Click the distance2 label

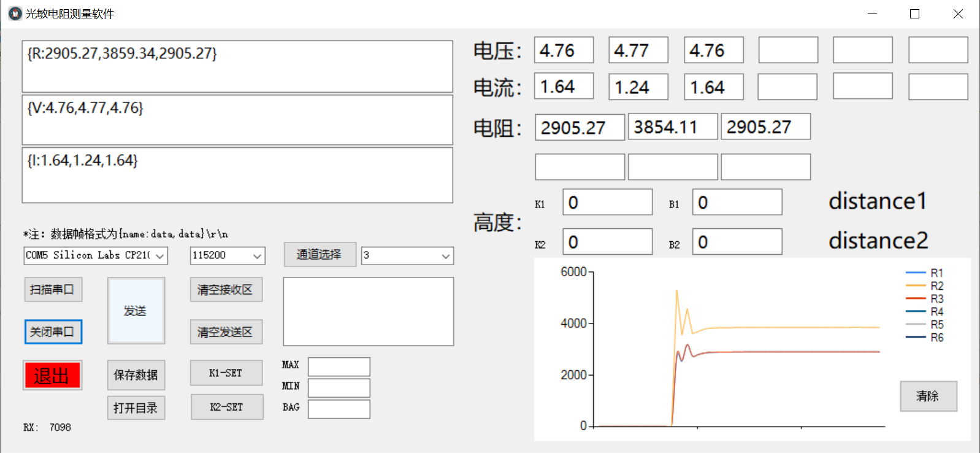point(878,241)
